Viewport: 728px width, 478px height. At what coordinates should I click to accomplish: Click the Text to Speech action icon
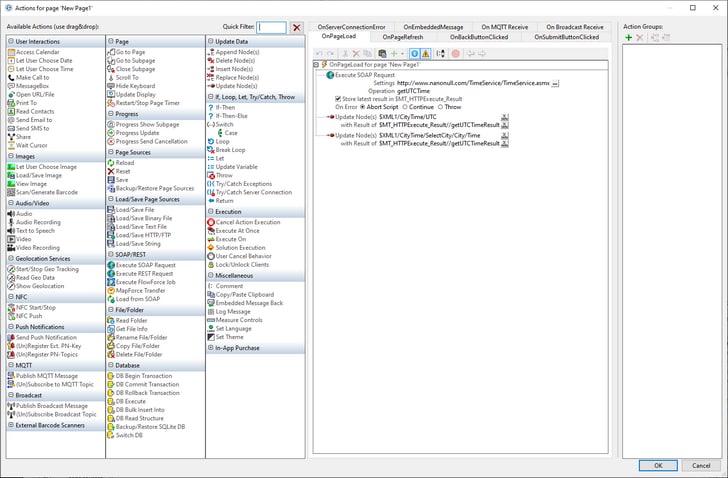click(11, 231)
